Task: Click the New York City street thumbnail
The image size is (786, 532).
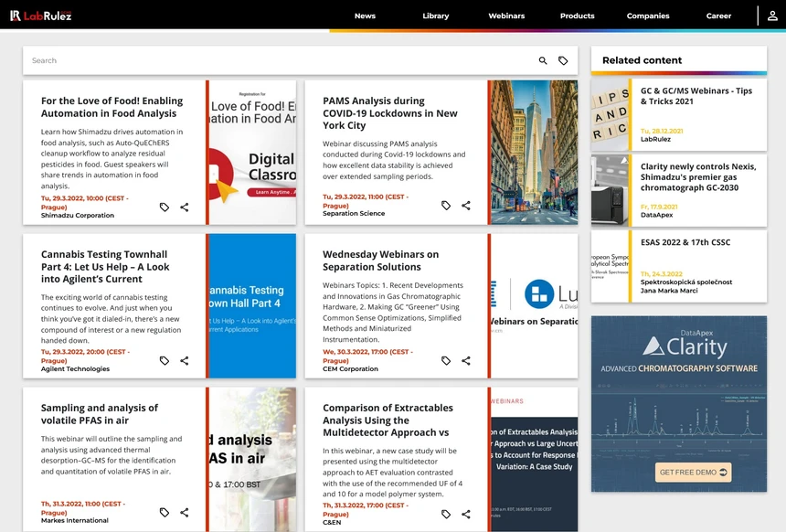Action: coord(535,153)
